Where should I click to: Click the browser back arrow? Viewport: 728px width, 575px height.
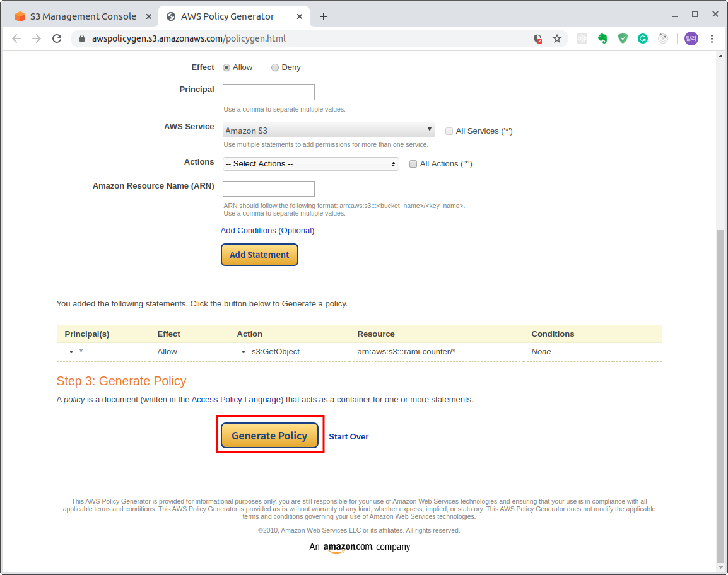(x=16, y=38)
